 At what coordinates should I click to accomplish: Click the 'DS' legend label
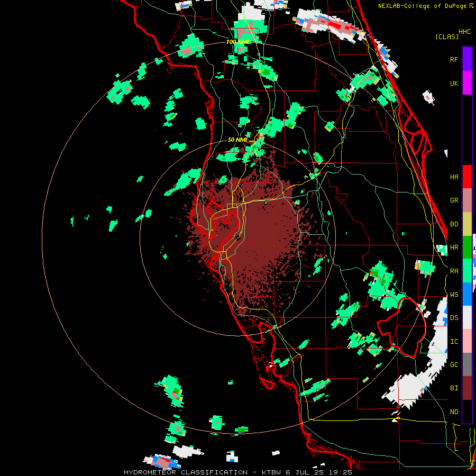coord(454,317)
